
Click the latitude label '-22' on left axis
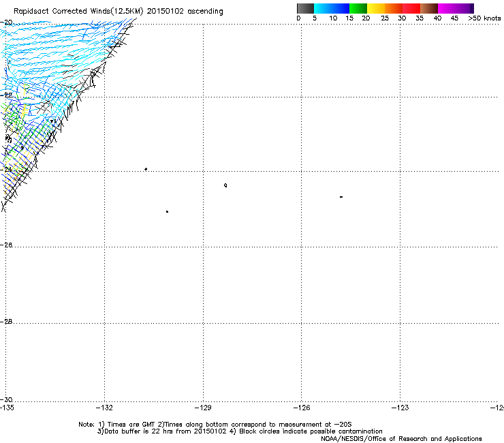pos(6,95)
